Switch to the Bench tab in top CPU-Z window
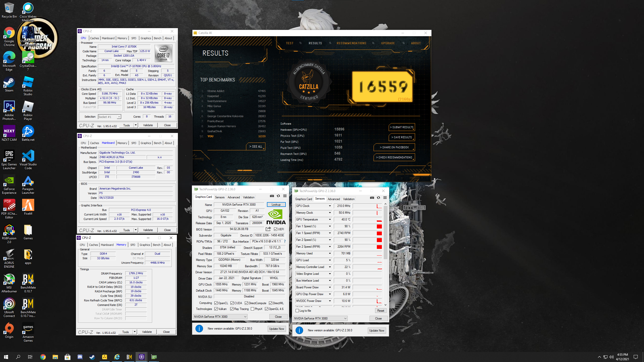 [x=157, y=38]
